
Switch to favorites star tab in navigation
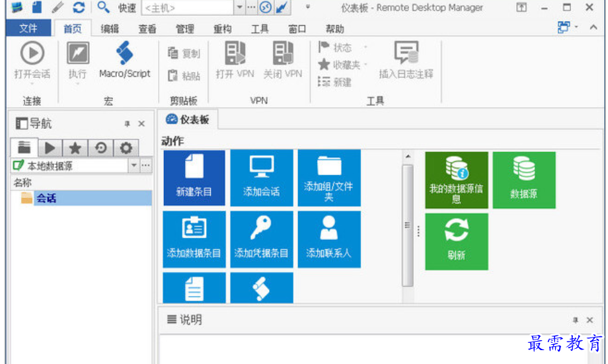coord(75,148)
